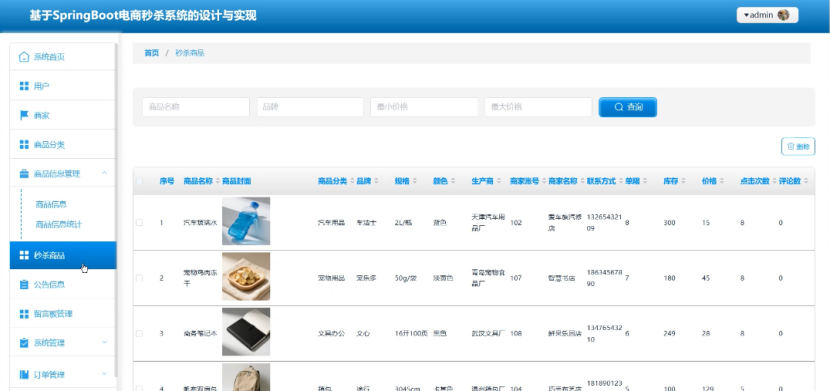The width and height of the screenshot is (830, 391).
Task: Focus the 最大价格 input field
Action: (x=538, y=107)
